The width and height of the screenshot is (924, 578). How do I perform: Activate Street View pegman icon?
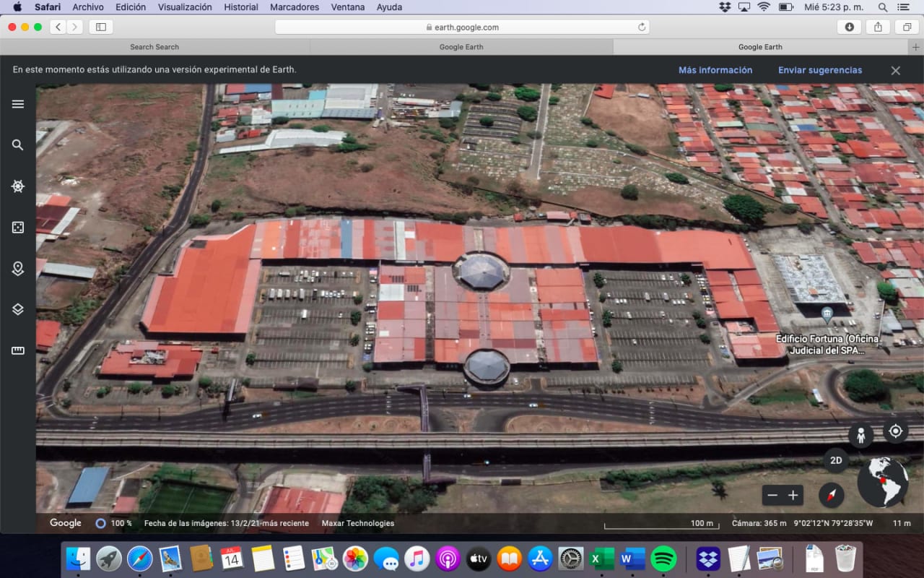point(860,435)
